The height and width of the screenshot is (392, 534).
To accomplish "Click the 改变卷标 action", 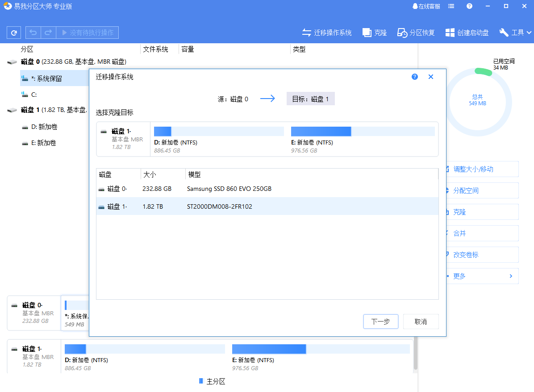I will [x=483, y=255].
